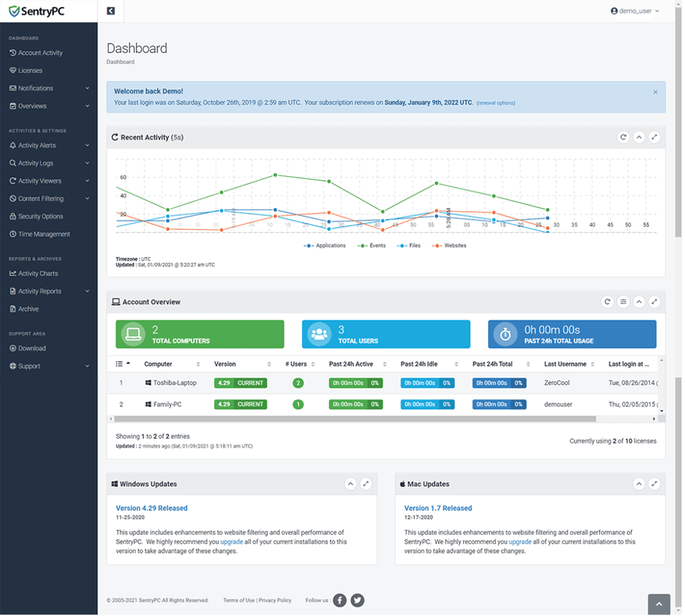Click Family-PC's Past 24h Active progress bar

355,403
